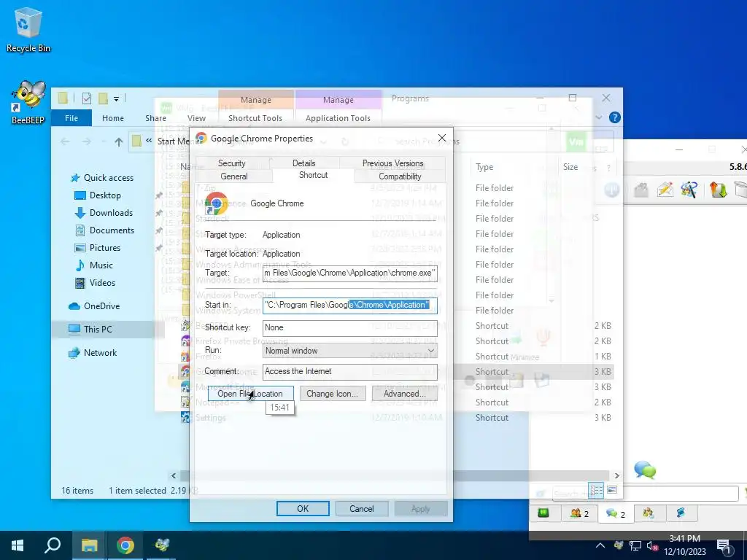
Task: Click BeeBEEP's file transfer arrows icon
Action: (x=718, y=190)
